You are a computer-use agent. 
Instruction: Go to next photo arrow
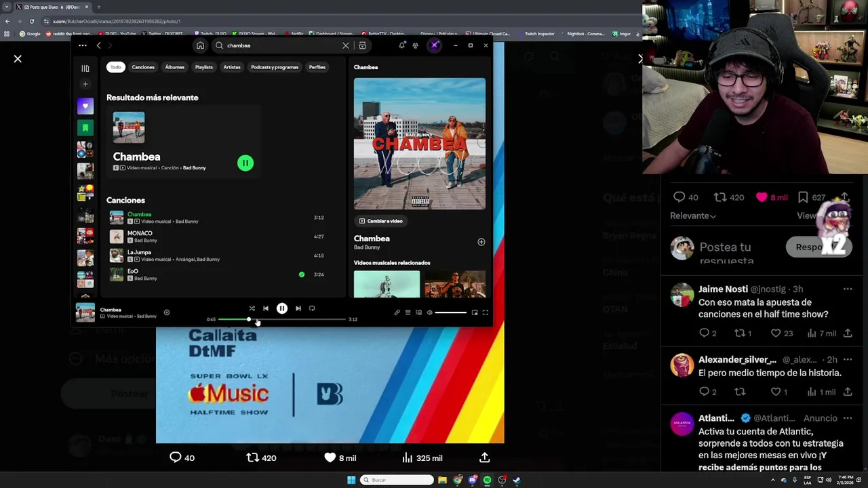coord(640,59)
